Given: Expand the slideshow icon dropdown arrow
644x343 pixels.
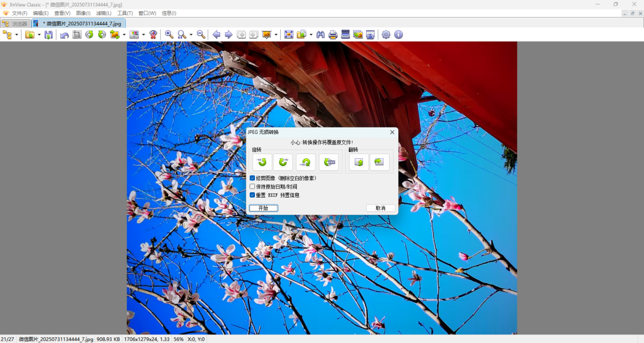Looking at the screenshot, I should point(276,35).
